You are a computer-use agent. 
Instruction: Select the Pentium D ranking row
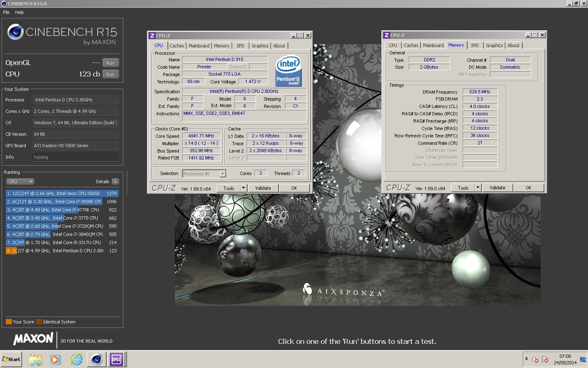[x=62, y=251]
